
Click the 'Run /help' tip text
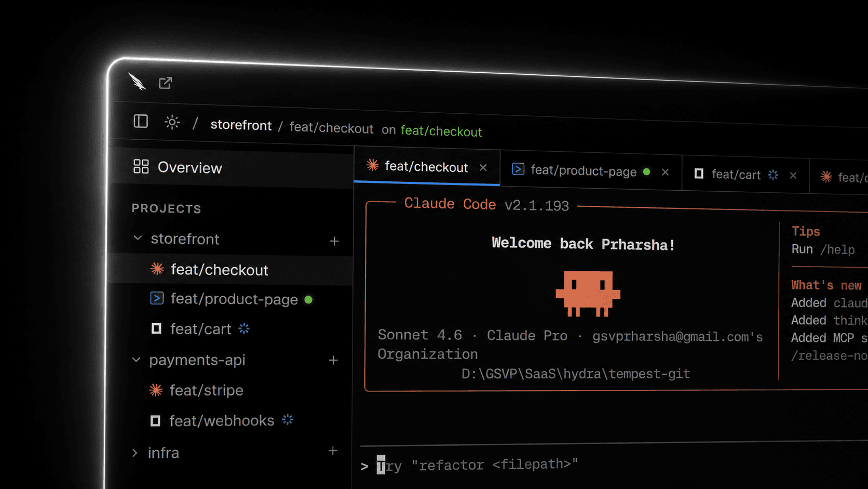pos(823,249)
